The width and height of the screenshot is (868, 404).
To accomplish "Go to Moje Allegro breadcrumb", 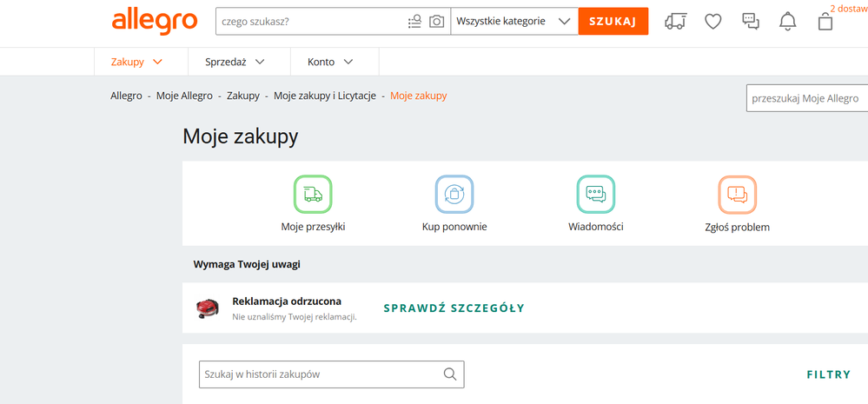I will click(x=184, y=96).
